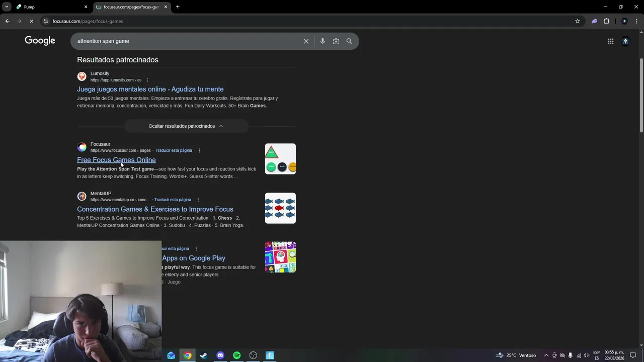
Task: Open the Chrome three-dot menu
Action: pyautogui.click(x=637, y=21)
